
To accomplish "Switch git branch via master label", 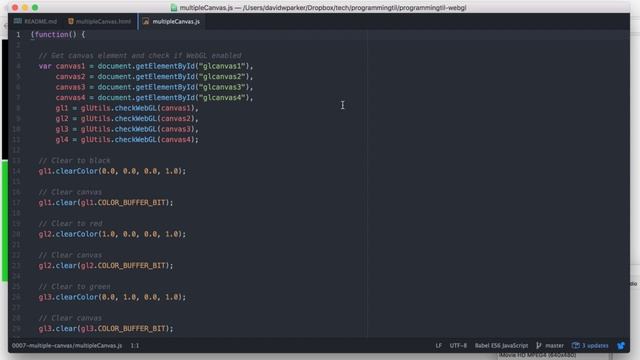I will point(554,345).
